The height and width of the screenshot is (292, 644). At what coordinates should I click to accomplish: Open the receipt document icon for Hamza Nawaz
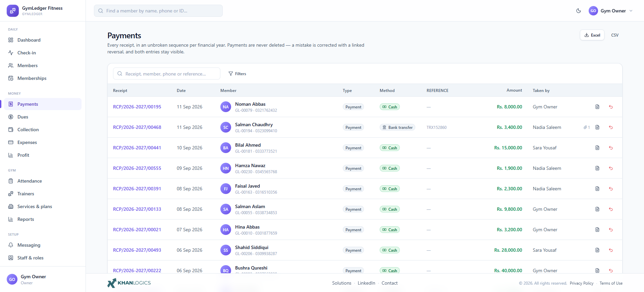click(597, 168)
